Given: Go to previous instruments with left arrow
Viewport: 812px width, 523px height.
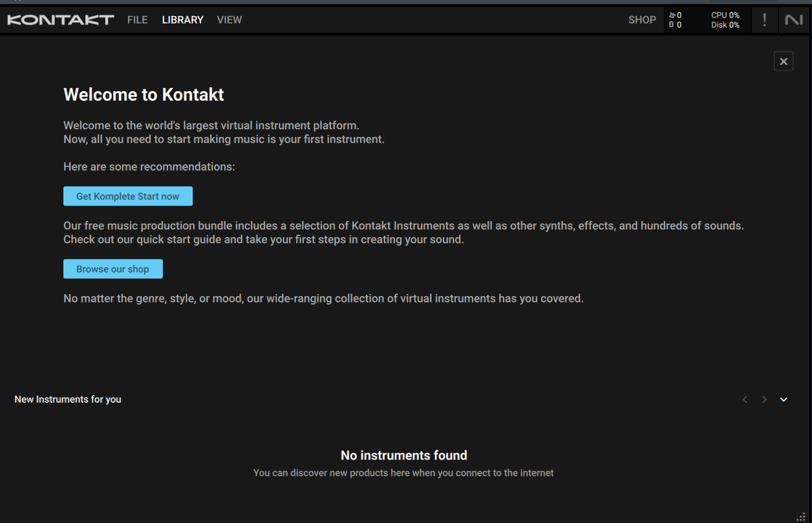Looking at the screenshot, I should point(745,400).
